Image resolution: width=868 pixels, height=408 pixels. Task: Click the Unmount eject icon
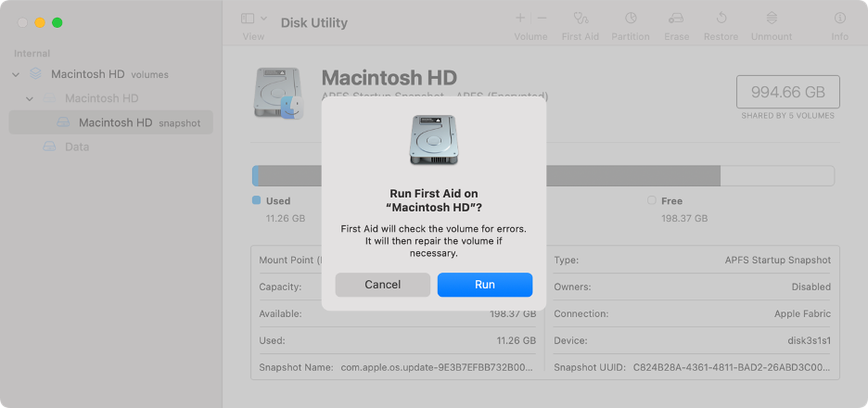click(x=772, y=19)
